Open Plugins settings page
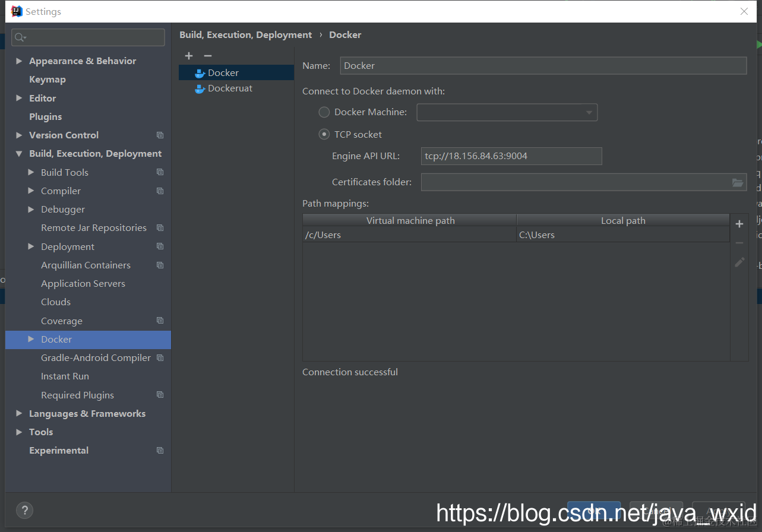Image resolution: width=762 pixels, height=532 pixels. [x=46, y=117]
